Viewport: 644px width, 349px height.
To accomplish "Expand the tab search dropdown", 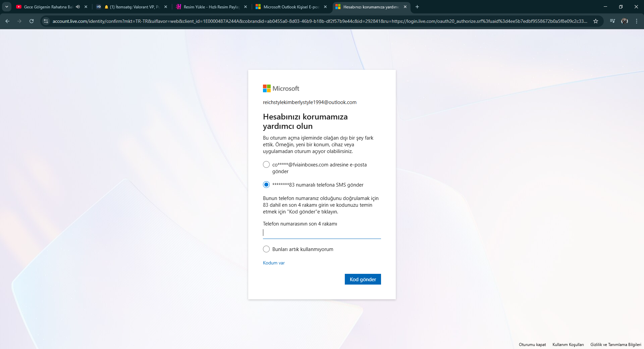I will (x=7, y=7).
